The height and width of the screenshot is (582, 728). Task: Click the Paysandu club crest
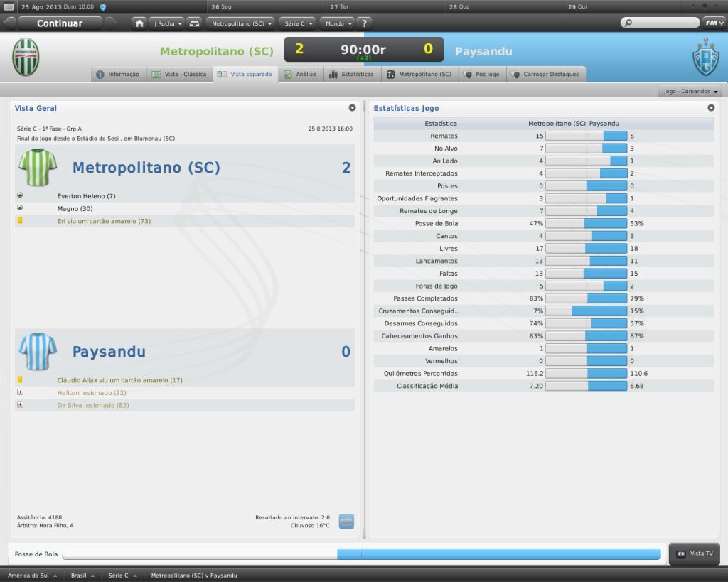point(705,58)
